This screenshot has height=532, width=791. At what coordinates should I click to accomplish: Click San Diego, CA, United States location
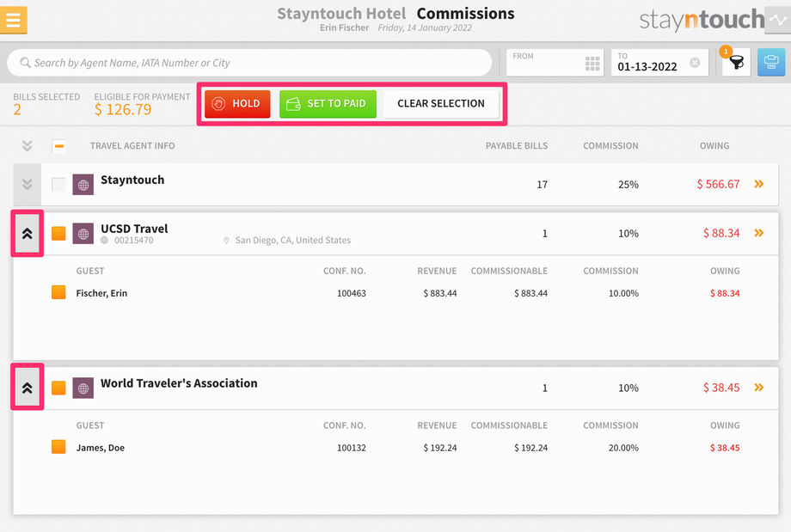tap(293, 240)
